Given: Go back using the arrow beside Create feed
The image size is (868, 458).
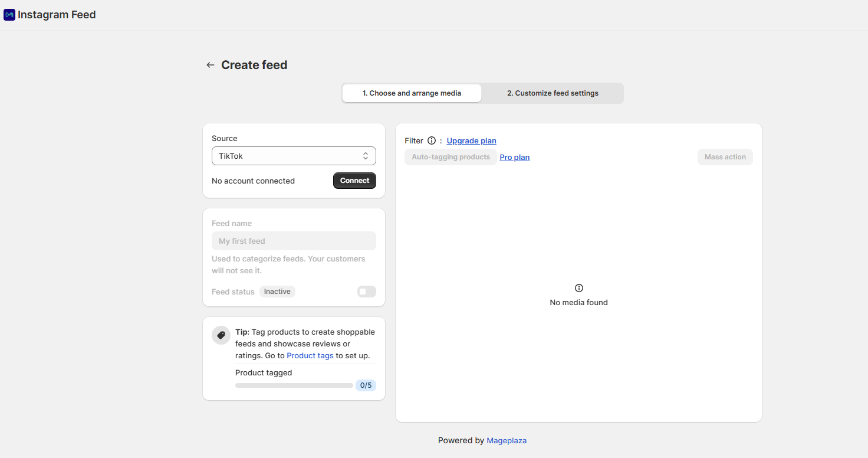Looking at the screenshot, I should 210,65.
